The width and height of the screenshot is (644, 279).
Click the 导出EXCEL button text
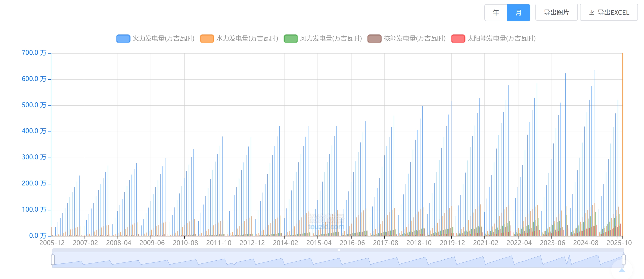613,13
